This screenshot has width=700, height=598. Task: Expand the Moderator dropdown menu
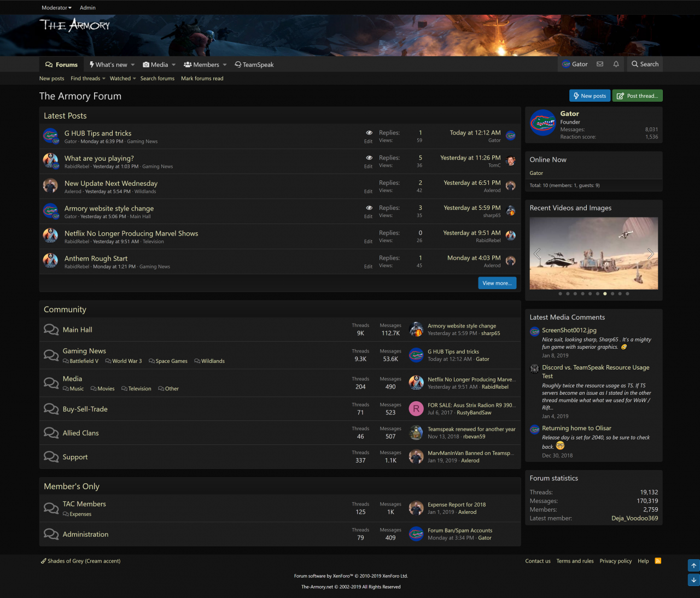pyautogui.click(x=56, y=8)
